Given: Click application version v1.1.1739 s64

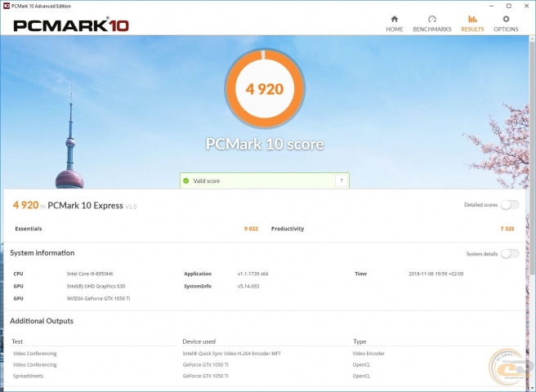Looking at the screenshot, I should tap(253, 274).
